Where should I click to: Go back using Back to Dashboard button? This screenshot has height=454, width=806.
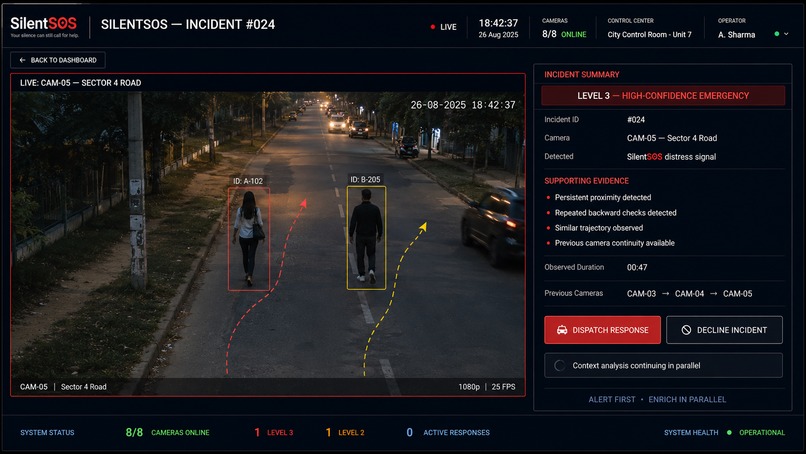pyautogui.click(x=58, y=60)
